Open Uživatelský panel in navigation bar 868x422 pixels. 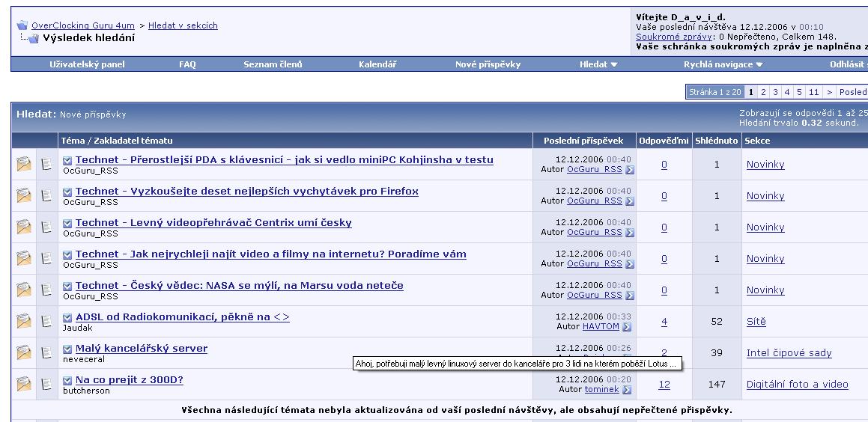(87, 64)
